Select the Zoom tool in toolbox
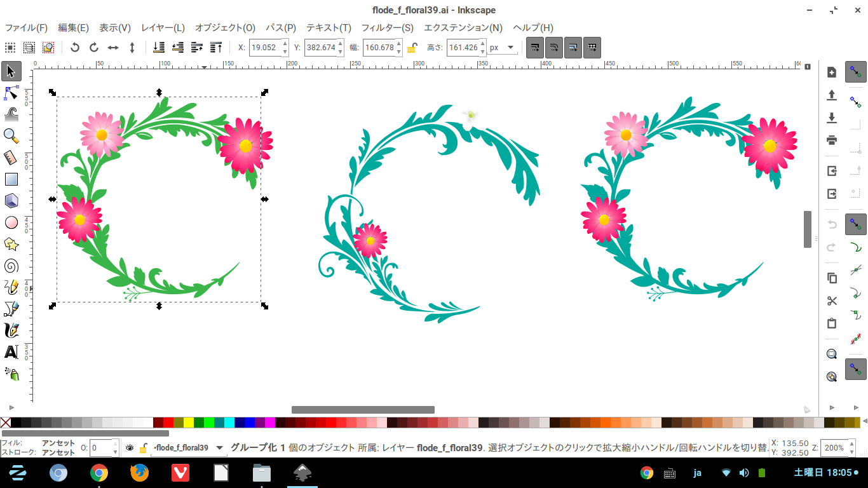The width and height of the screenshot is (868, 488). [x=11, y=135]
